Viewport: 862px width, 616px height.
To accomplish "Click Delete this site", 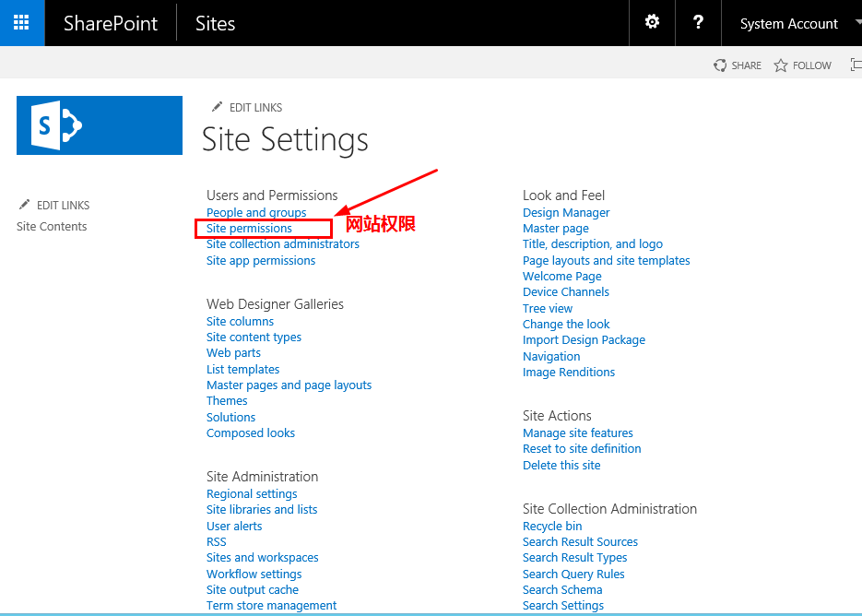I will (561, 466).
